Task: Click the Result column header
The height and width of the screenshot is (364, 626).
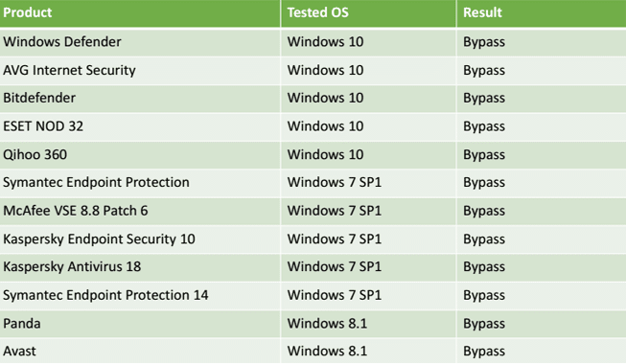Action: click(x=542, y=13)
